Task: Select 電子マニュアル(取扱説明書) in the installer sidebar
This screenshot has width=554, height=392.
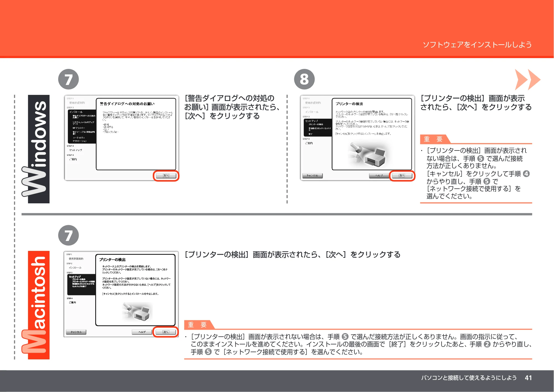Action: pos(84,133)
